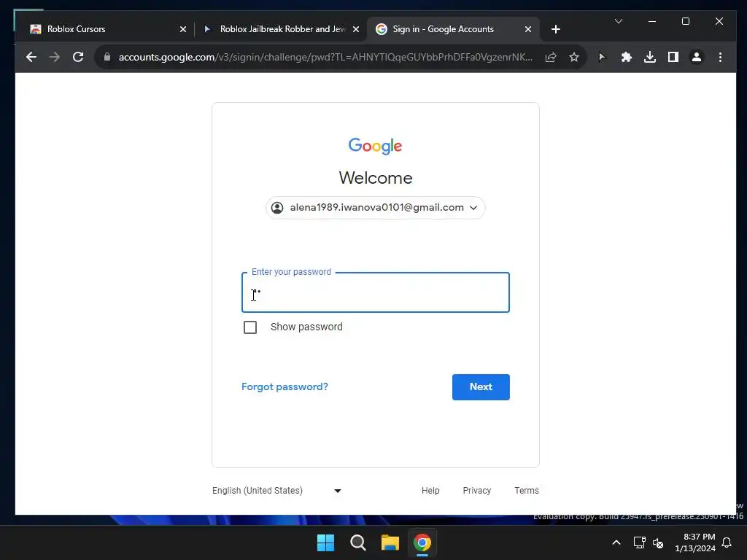
Task: Share this page icon in address bar
Action: coord(551,57)
